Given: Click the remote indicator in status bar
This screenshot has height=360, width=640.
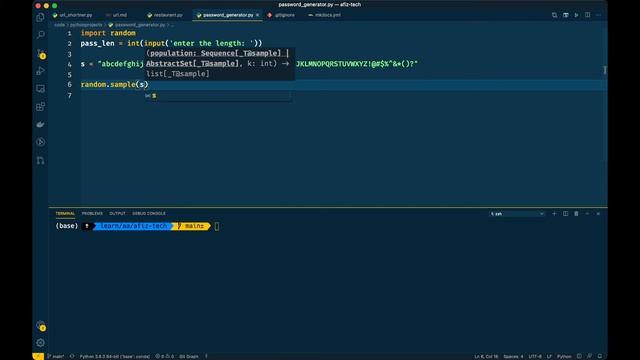Looking at the screenshot, I should point(38,356).
